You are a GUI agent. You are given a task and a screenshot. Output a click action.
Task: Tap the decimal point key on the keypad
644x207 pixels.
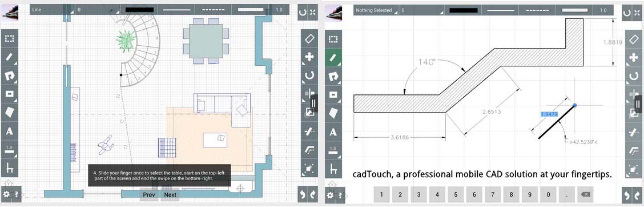point(567,194)
